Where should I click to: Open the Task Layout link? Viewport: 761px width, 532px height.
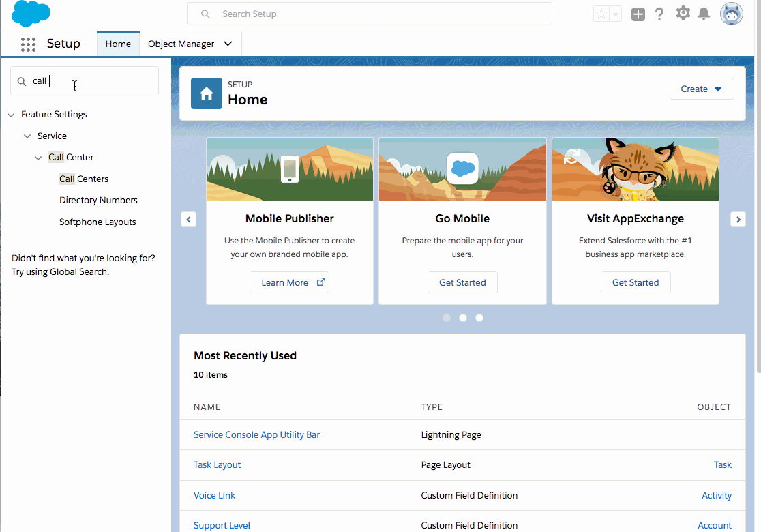click(x=217, y=465)
